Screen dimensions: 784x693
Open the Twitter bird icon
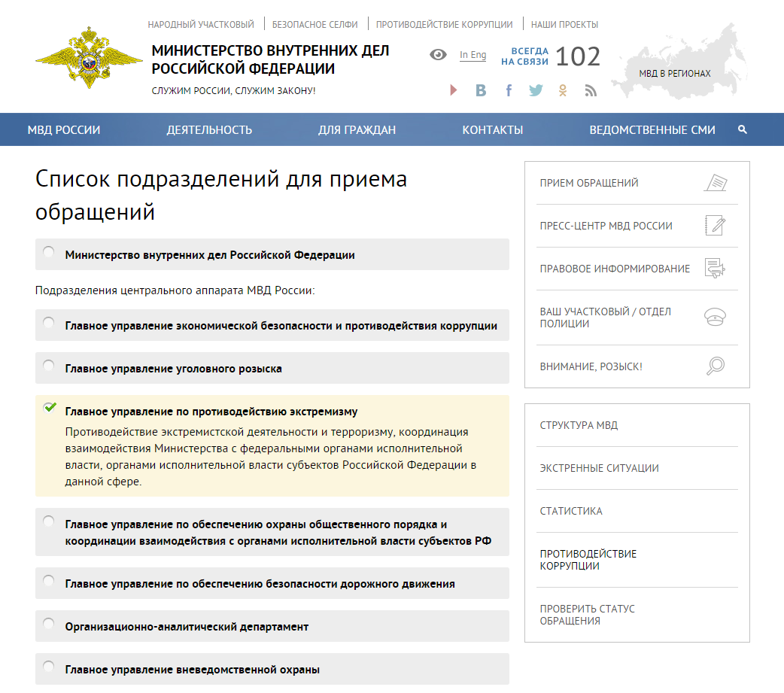click(x=536, y=90)
